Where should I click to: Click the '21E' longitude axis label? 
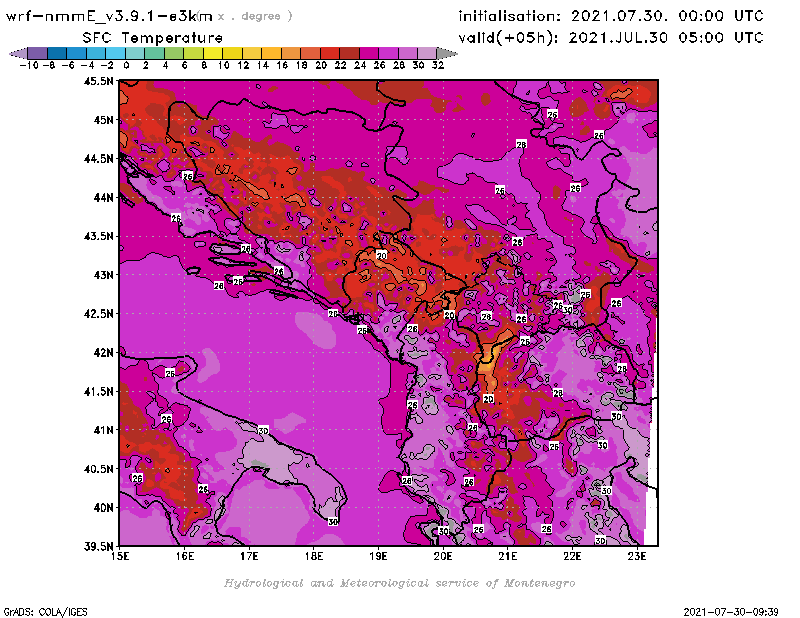point(508,556)
